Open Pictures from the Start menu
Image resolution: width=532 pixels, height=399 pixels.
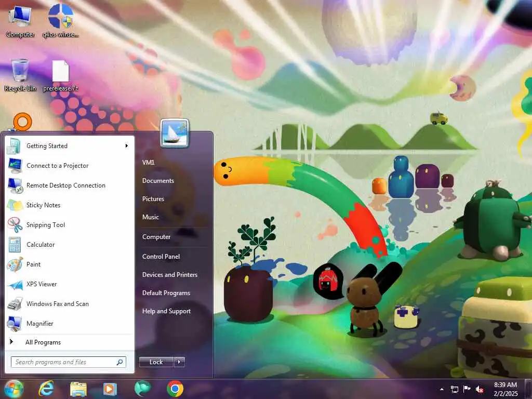coord(153,199)
